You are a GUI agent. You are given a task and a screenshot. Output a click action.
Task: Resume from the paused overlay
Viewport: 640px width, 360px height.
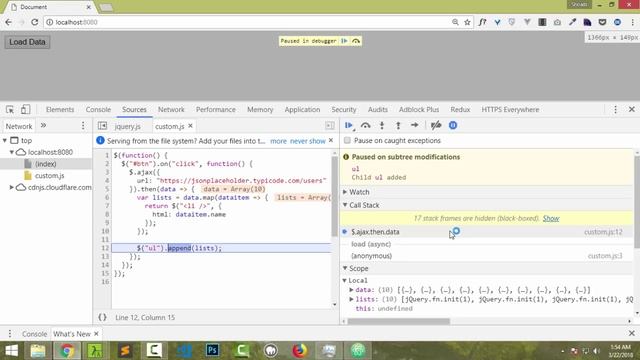click(x=344, y=41)
